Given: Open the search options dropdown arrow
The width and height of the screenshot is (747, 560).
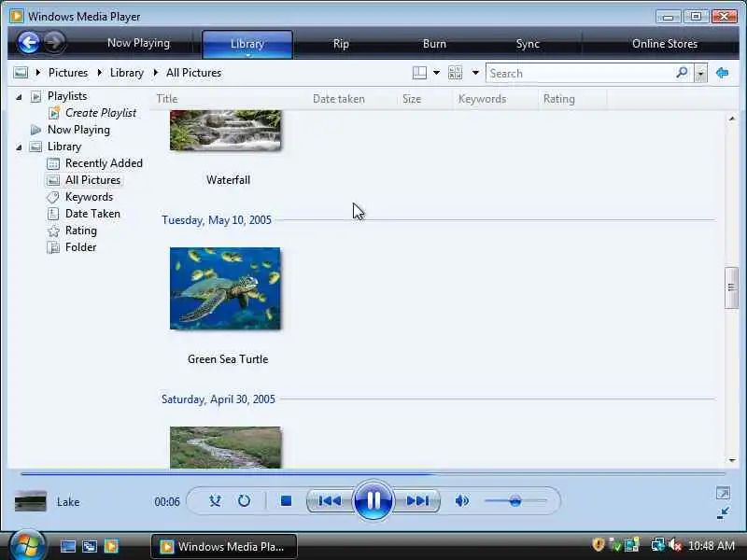Looking at the screenshot, I should (700, 74).
